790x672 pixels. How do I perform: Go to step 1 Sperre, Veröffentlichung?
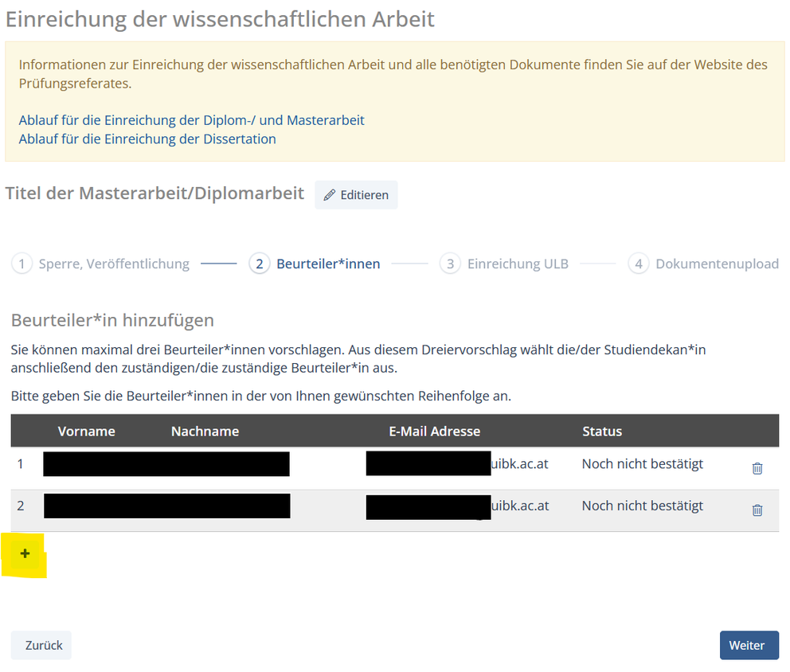point(100,264)
